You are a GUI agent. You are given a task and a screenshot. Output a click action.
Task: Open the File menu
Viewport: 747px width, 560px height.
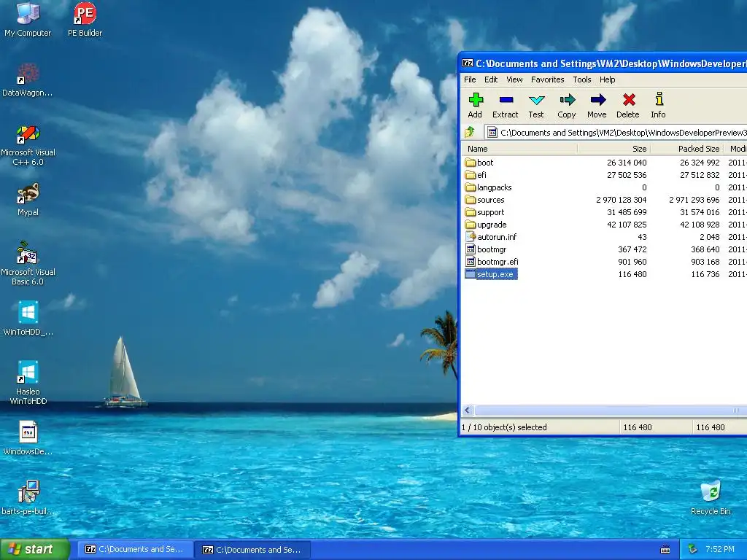click(470, 79)
